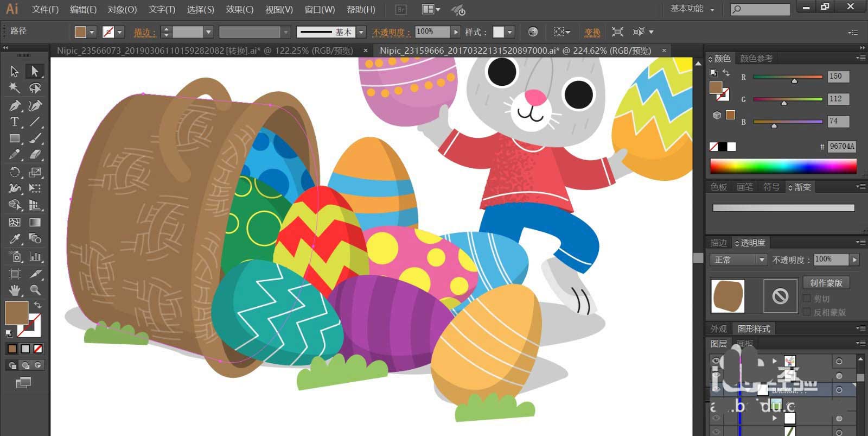Screen dimensions: 868x436
Task: Select the Line Segment tool
Action: coord(35,122)
